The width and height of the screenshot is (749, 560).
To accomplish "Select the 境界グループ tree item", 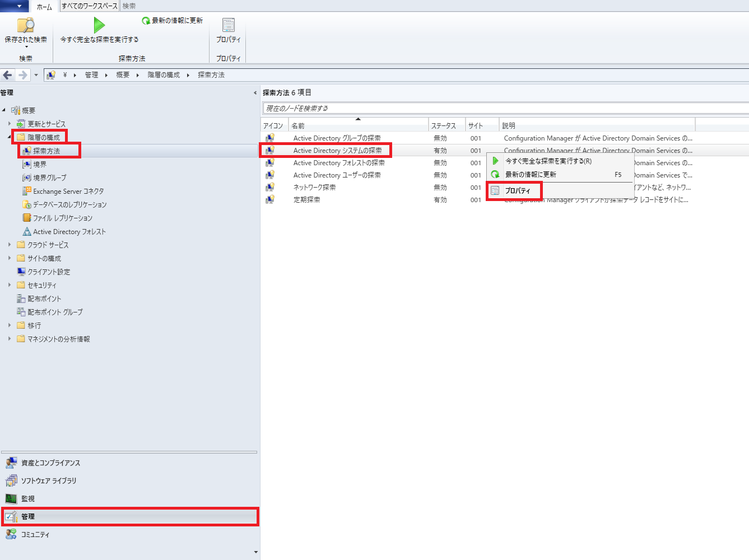I will (49, 178).
